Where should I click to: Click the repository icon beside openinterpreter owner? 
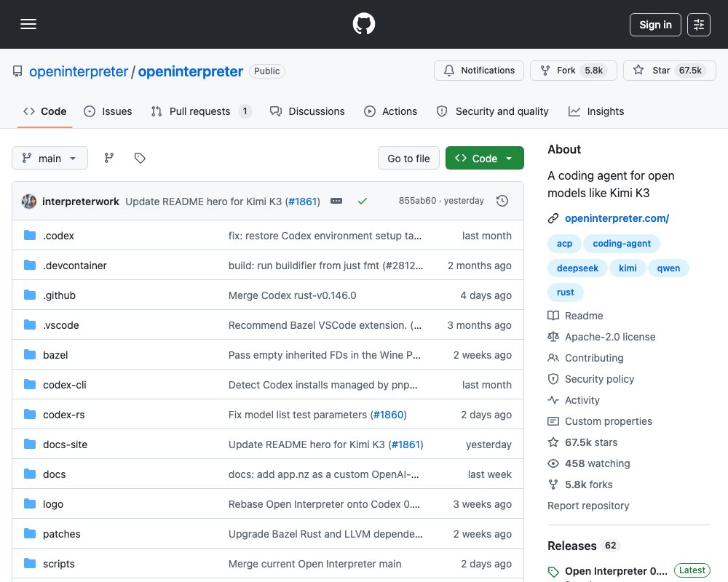tap(17, 71)
